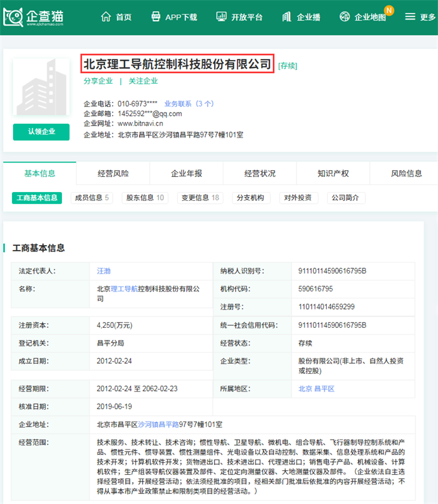
Task: Click the 分享企业 link
Action: point(98,81)
